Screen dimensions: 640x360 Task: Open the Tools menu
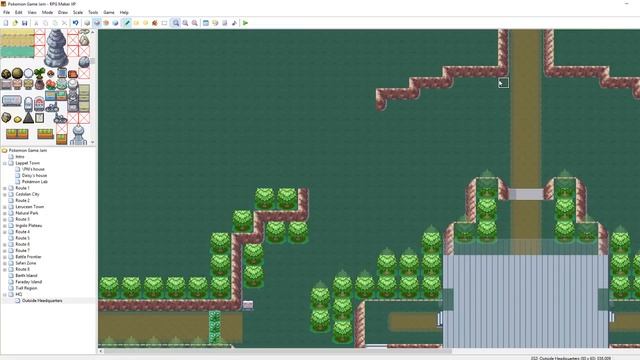tap(93, 13)
